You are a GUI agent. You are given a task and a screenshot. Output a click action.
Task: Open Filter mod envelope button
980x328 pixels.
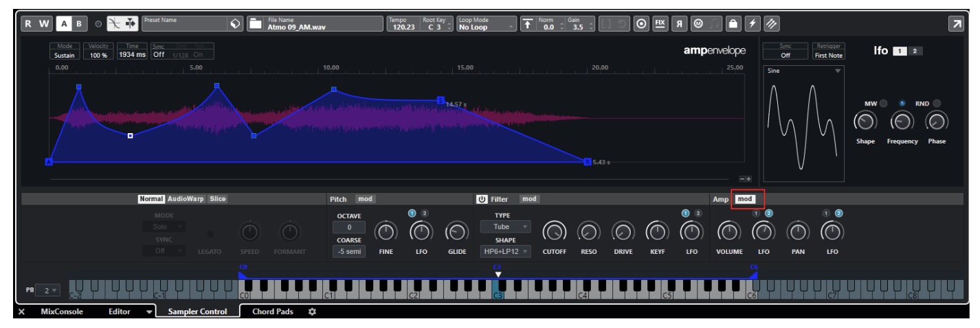529,199
